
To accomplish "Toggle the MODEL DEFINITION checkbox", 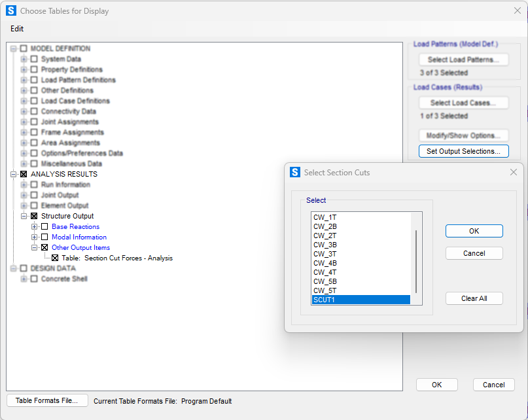I will 24,48.
